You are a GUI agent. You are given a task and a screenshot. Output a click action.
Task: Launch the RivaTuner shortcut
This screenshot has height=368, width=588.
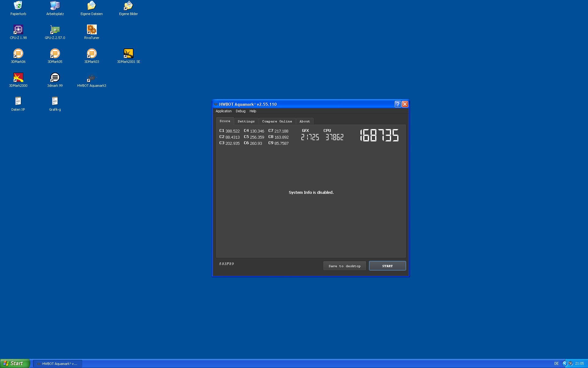(92, 32)
